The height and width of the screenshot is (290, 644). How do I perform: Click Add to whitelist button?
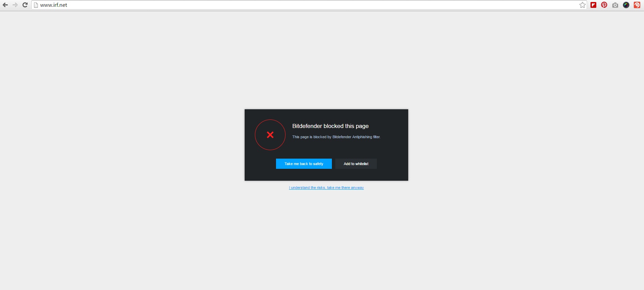click(356, 164)
